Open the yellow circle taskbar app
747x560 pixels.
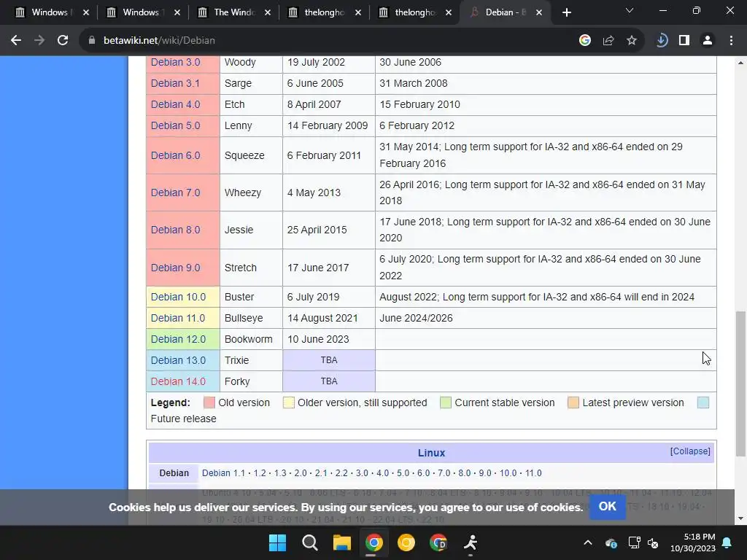point(406,542)
